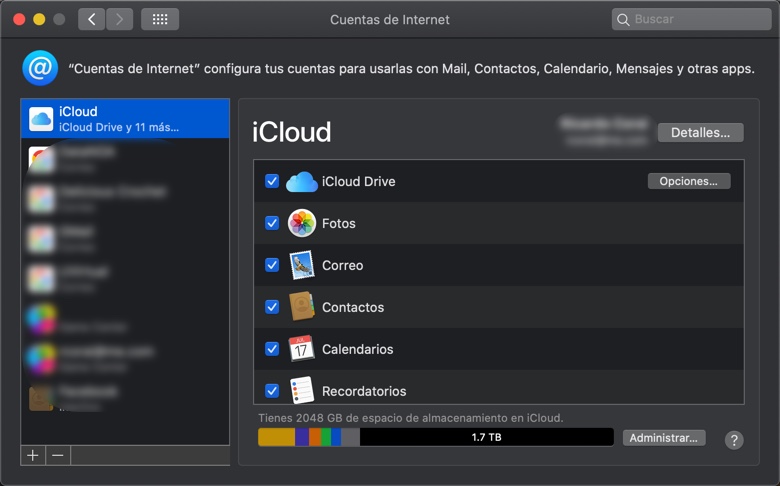Toggle the Recordatorios checkbox
Image resolution: width=780 pixels, height=486 pixels.
pyautogui.click(x=272, y=391)
